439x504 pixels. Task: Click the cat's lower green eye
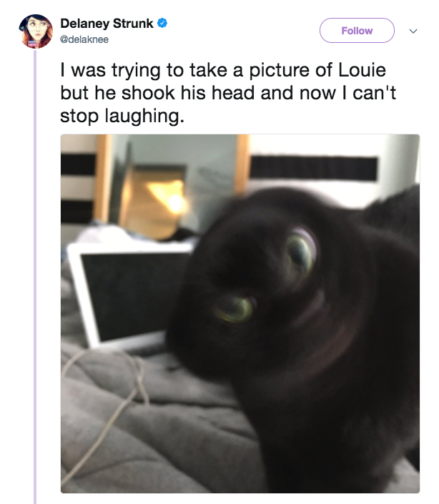235,310
